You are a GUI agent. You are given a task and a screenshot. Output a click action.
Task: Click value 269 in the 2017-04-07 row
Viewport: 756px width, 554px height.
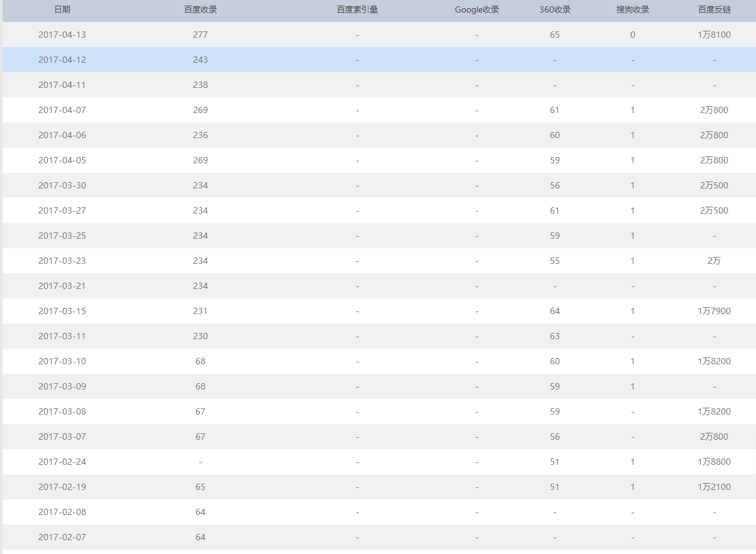pos(200,110)
